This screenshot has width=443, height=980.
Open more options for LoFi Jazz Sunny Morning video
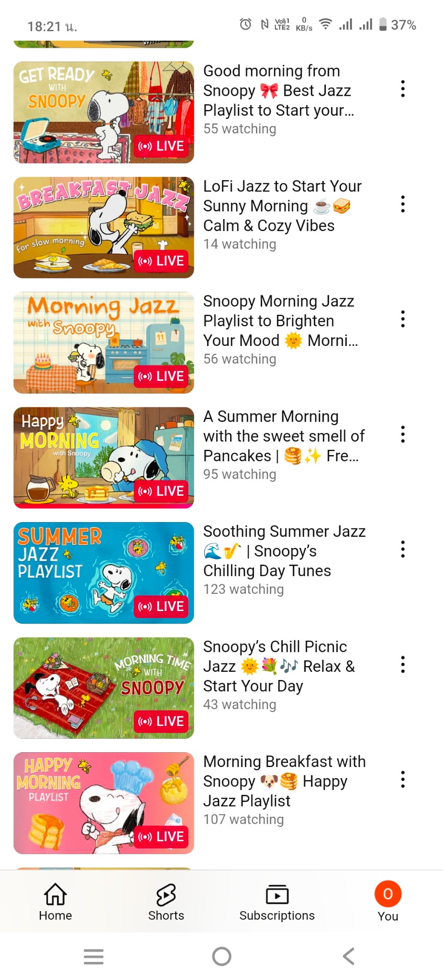(x=403, y=204)
